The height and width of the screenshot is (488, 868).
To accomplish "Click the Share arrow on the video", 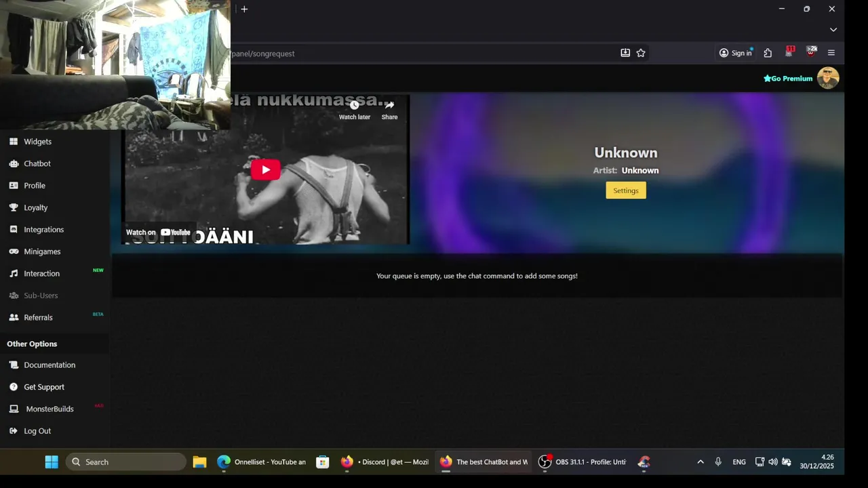I will 389,110.
